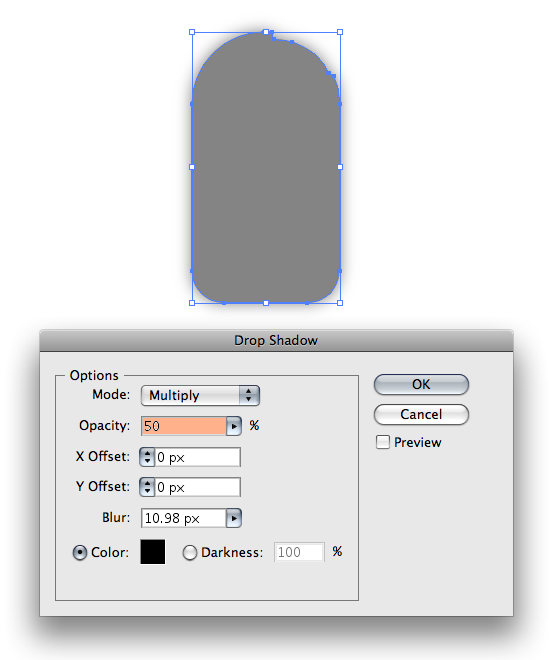Open the Mode dropdown set to Multiply
Viewport: 549px width, 660px height.
[200, 395]
